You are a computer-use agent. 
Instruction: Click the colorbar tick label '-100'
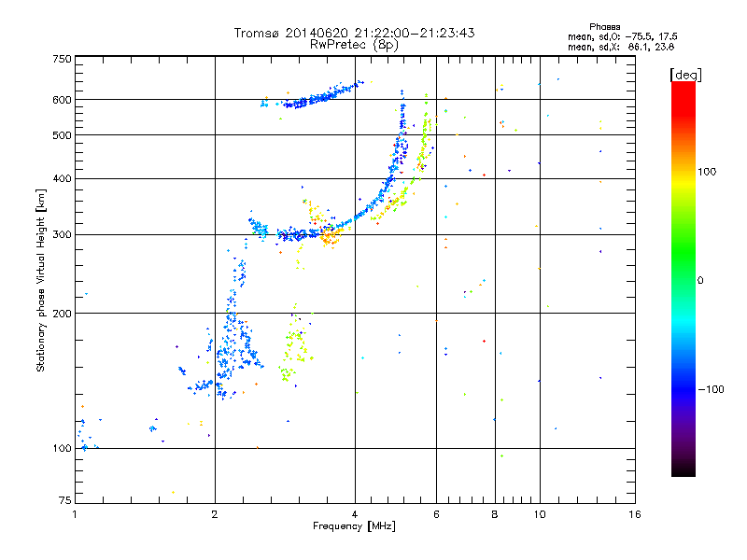tap(711, 389)
